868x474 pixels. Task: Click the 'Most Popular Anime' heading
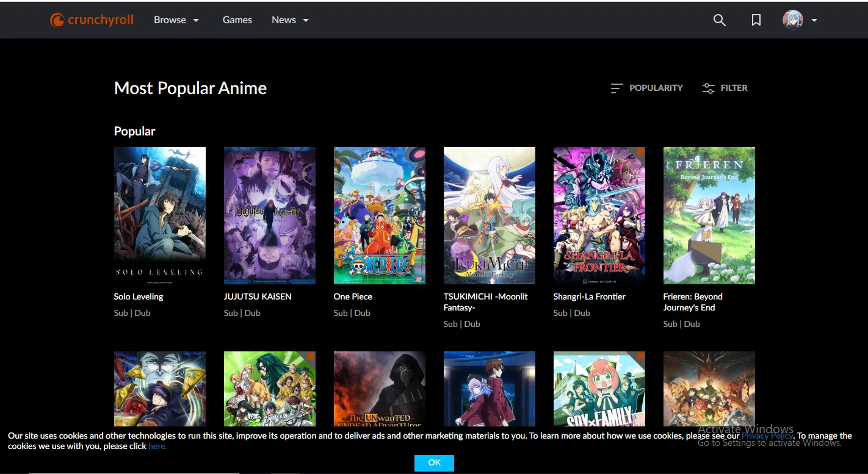point(190,88)
